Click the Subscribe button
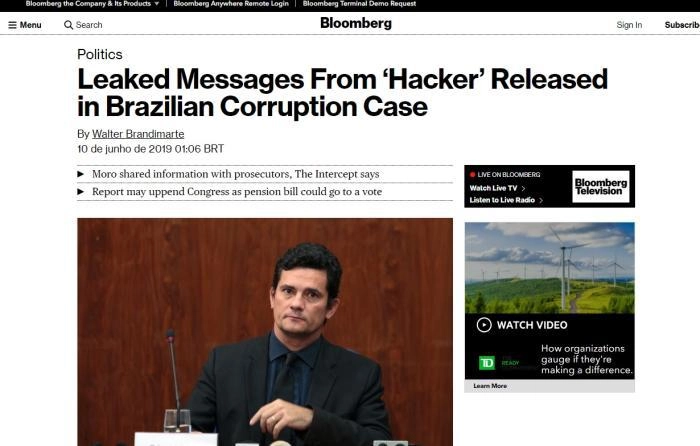Viewport: 700px width, 446px height. coord(682,25)
